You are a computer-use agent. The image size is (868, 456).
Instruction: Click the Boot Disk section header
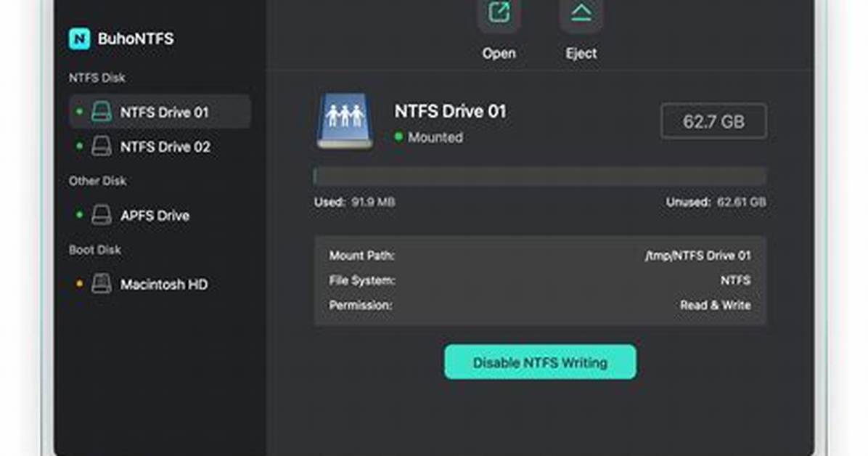[x=94, y=250]
